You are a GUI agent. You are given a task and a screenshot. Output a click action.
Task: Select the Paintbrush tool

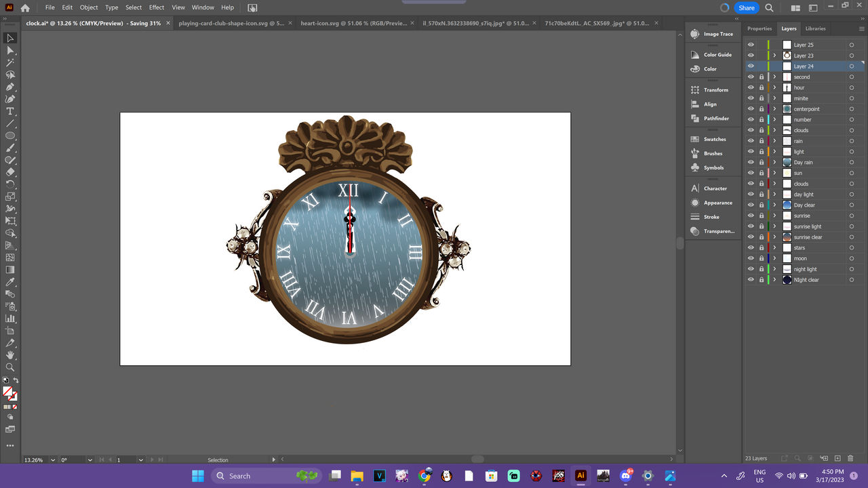[x=10, y=148]
